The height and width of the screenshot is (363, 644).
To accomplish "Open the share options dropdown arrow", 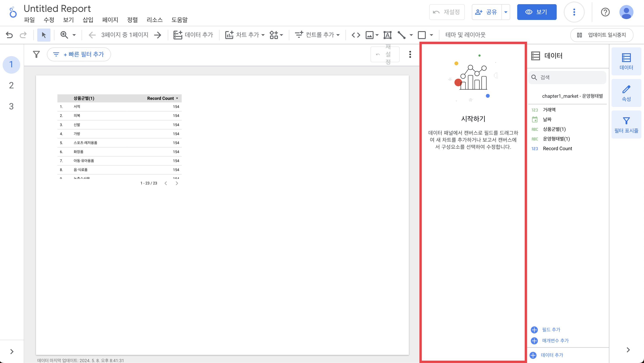I will [x=506, y=12].
